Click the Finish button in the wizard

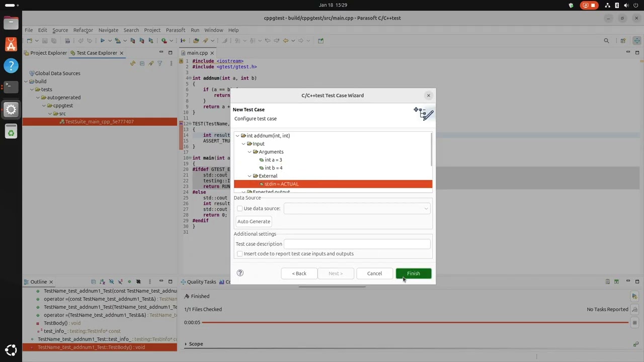coord(413,274)
